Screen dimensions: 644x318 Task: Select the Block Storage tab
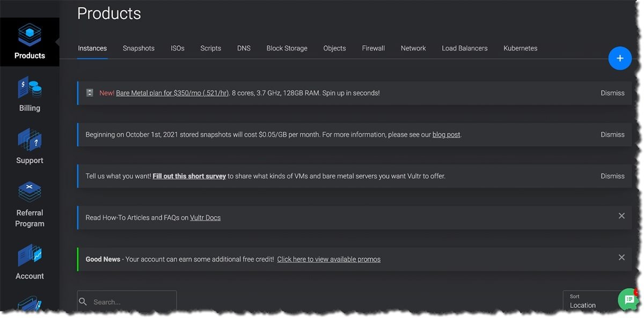coord(287,48)
